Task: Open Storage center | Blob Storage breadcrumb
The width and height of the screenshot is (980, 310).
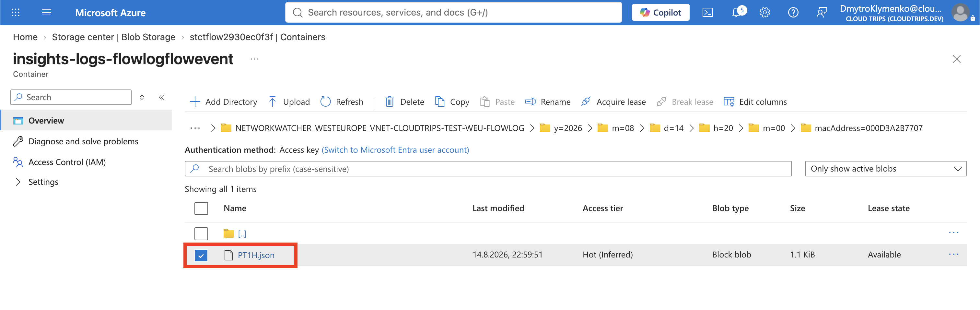Action: point(113,37)
